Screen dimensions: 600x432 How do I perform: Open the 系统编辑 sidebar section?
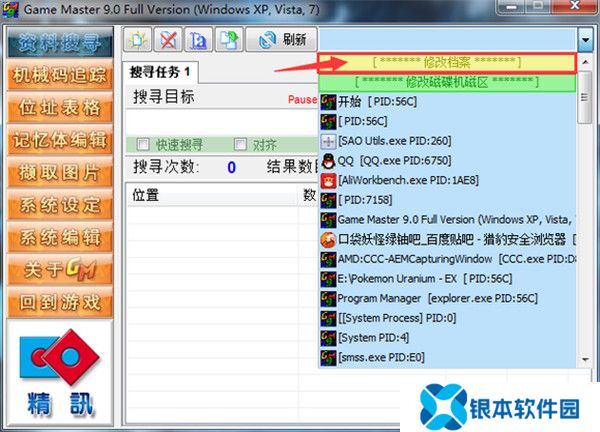click(60, 238)
